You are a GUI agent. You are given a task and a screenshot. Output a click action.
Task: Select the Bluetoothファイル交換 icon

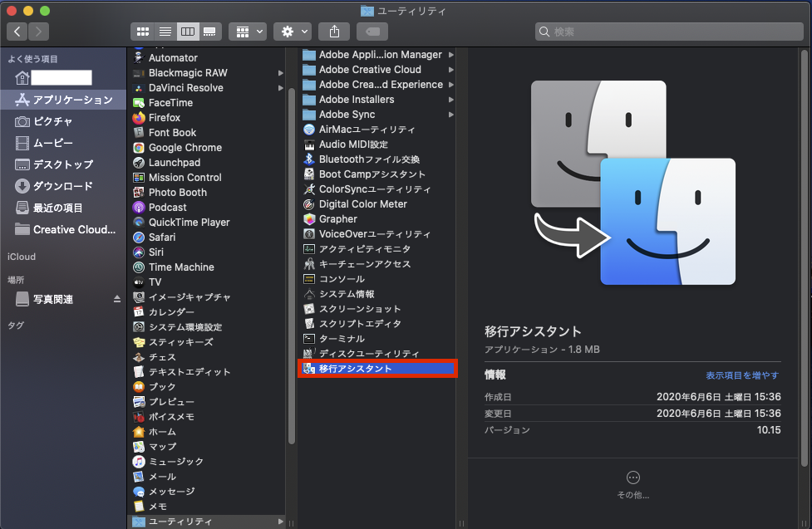click(308, 159)
